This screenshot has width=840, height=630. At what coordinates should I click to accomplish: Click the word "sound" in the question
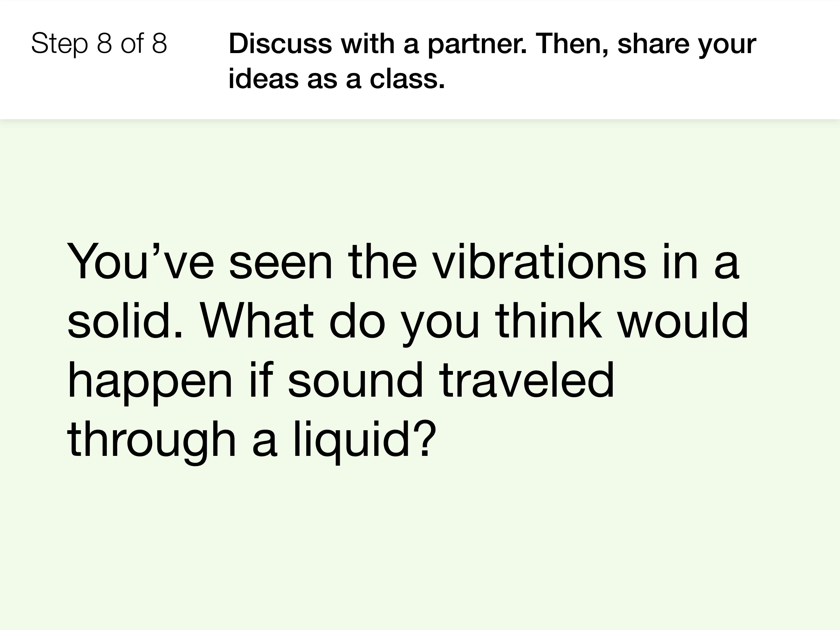coord(356,380)
